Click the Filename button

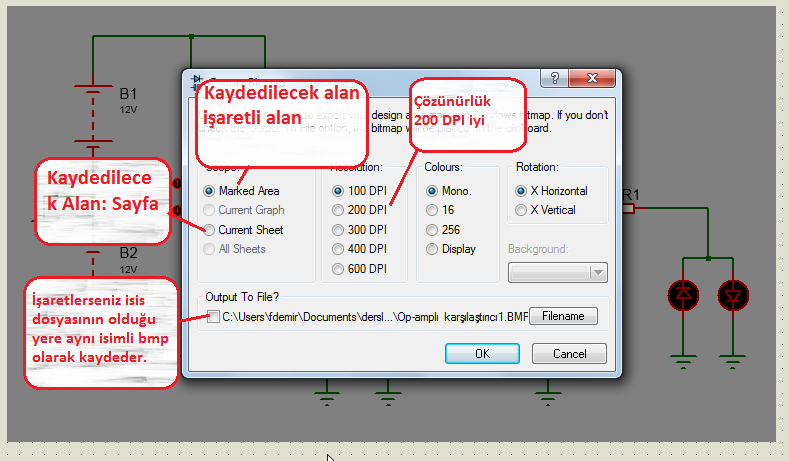[x=563, y=317]
